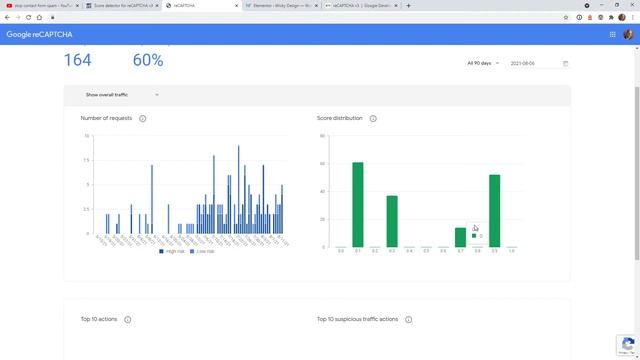Screen dimensions: 640x360
Task: Click the 60% statistic value
Action: click(x=148, y=60)
